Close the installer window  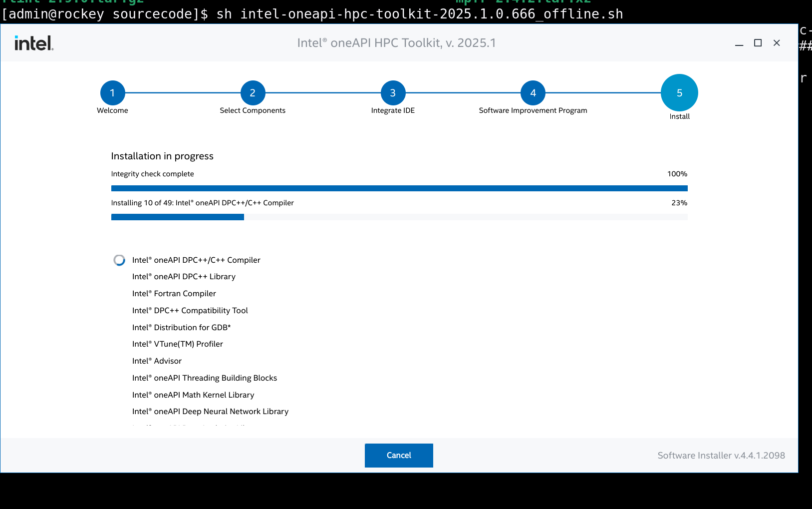777,43
